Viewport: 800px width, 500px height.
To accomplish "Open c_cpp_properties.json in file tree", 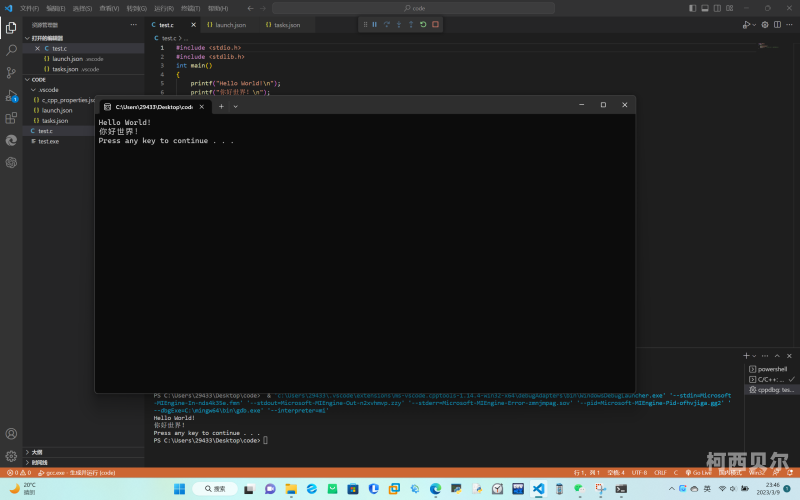I will [64, 100].
